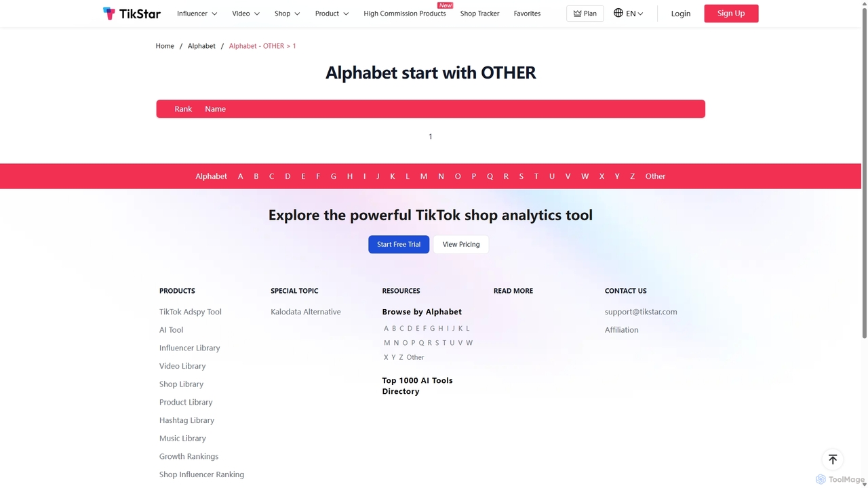Select letter G in red alphabet bar
Image resolution: width=868 pixels, height=488 pixels.
coord(334,176)
